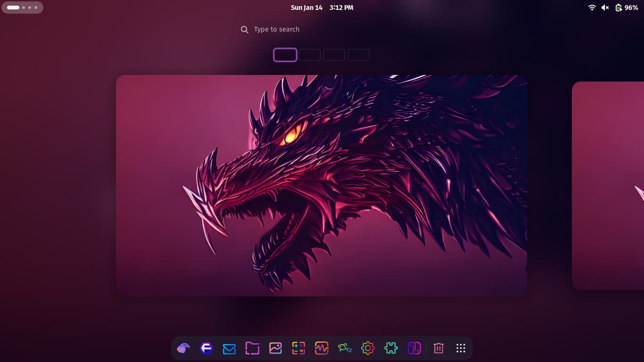Switch to the fourth workspace thumbnail
The height and width of the screenshot is (362, 644).
(359, 55)
